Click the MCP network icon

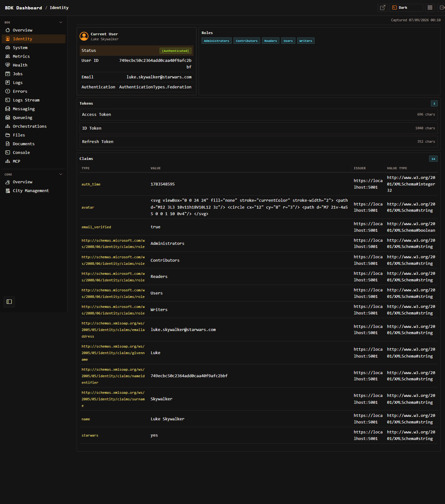click(x=8, y=161)
